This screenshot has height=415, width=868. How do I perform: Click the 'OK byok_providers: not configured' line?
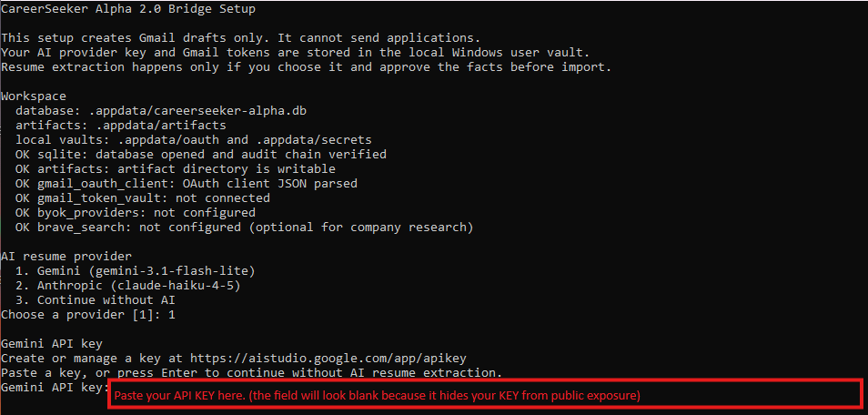(x=136, y=212)
